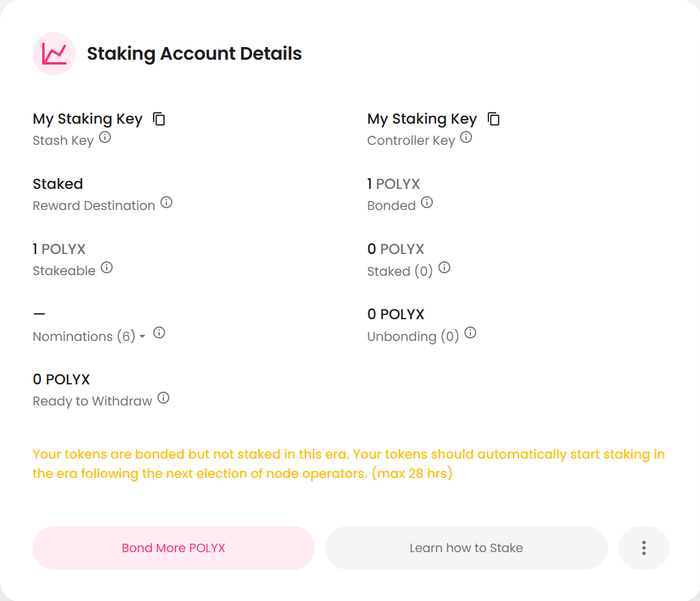Click the bonded-but-not-staked warning message
Screen dimensions: 700x601
(x=348, y=463)
